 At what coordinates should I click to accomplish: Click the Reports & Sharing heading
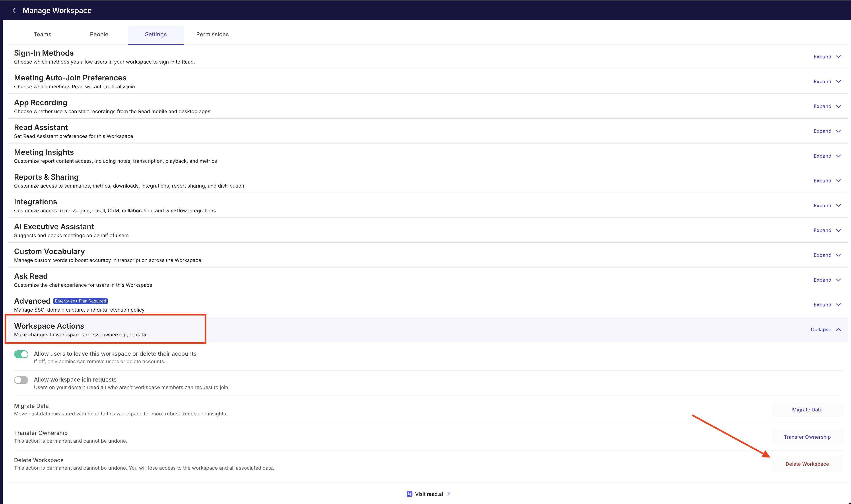[x=46, y=177]
